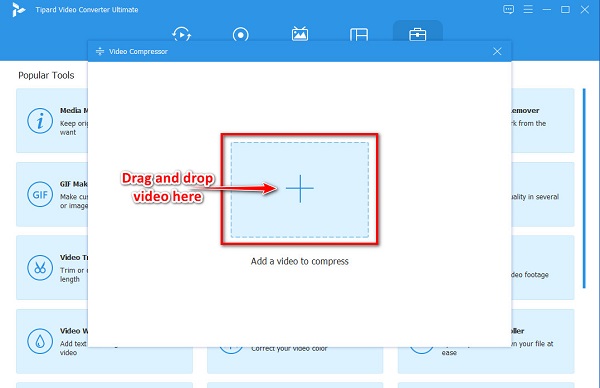
Task: Open the Toolbox briefcase tab
Action: coord(417,34)
